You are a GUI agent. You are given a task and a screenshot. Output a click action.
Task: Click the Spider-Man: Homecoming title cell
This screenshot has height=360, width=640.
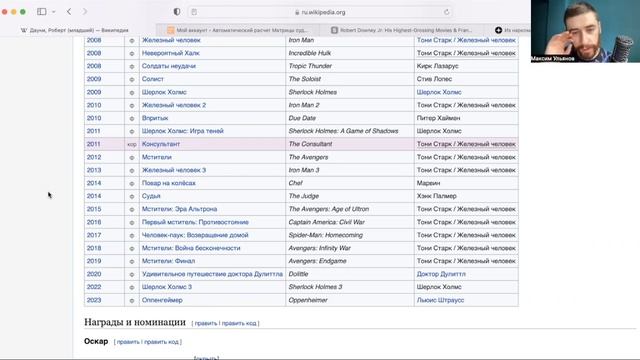tap(350, 235)
